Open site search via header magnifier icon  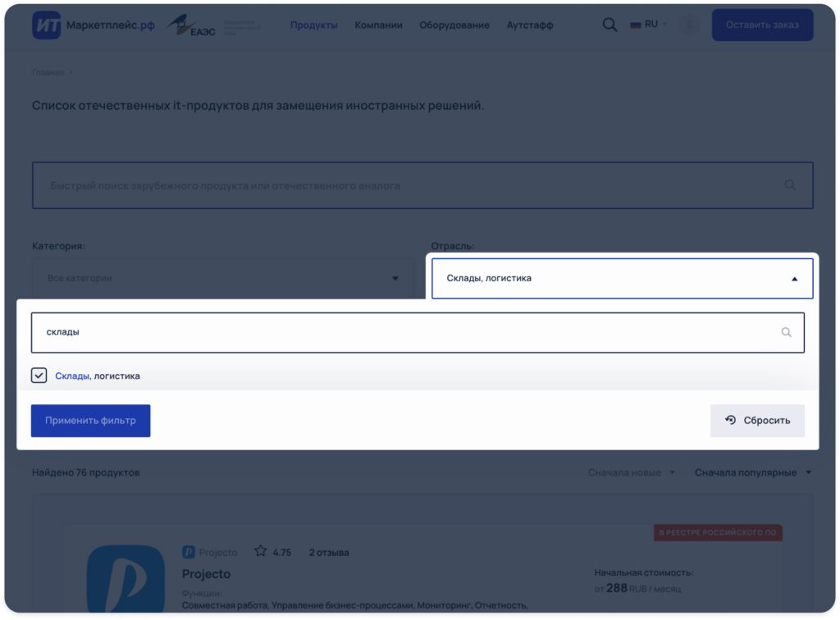tap(609, 25)
